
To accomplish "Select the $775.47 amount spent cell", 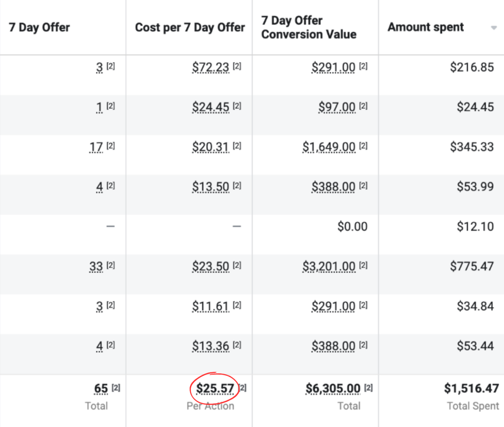I will 472,266.
